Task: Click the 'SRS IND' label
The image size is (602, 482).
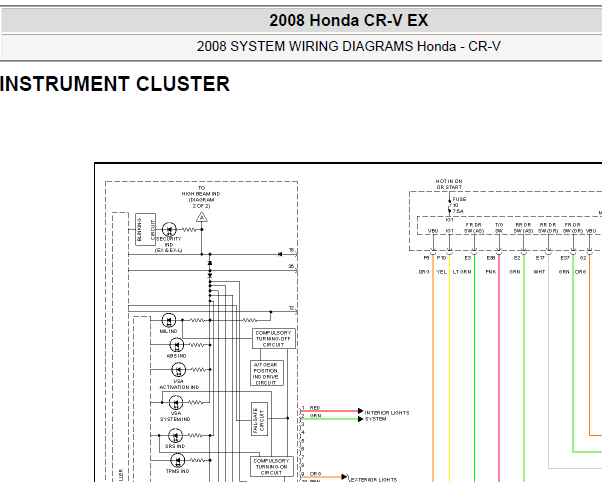Action: pyautogui.click(x=175, y=446)
